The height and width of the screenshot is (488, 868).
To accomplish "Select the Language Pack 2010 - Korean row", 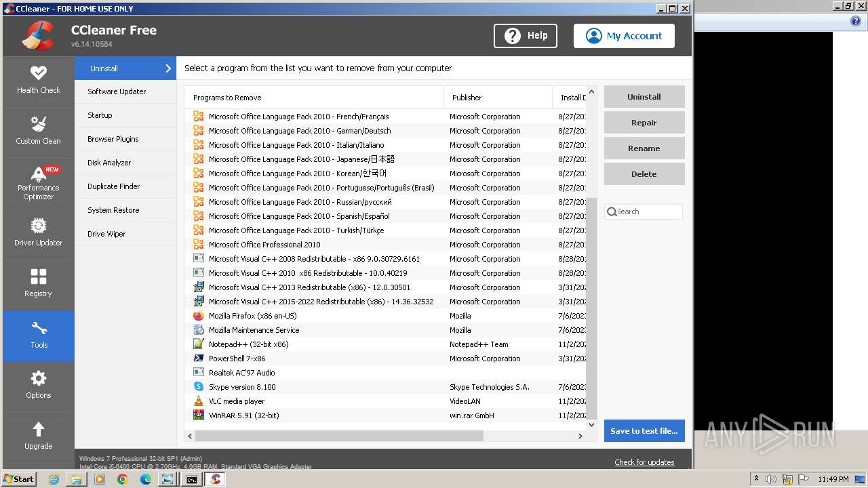I will [x=385, y=174].
